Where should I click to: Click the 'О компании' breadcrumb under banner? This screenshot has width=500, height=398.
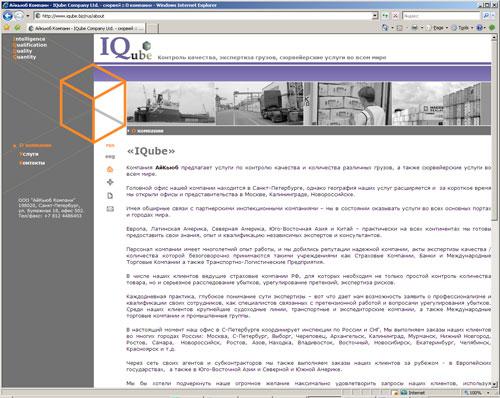(x=147, y=131)
